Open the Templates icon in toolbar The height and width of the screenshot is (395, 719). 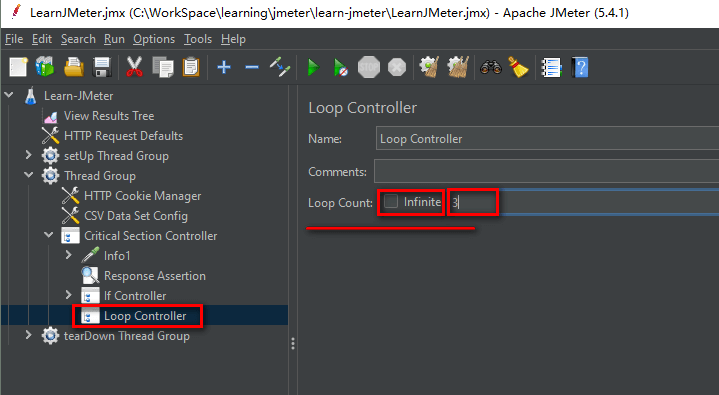[45, 67]
